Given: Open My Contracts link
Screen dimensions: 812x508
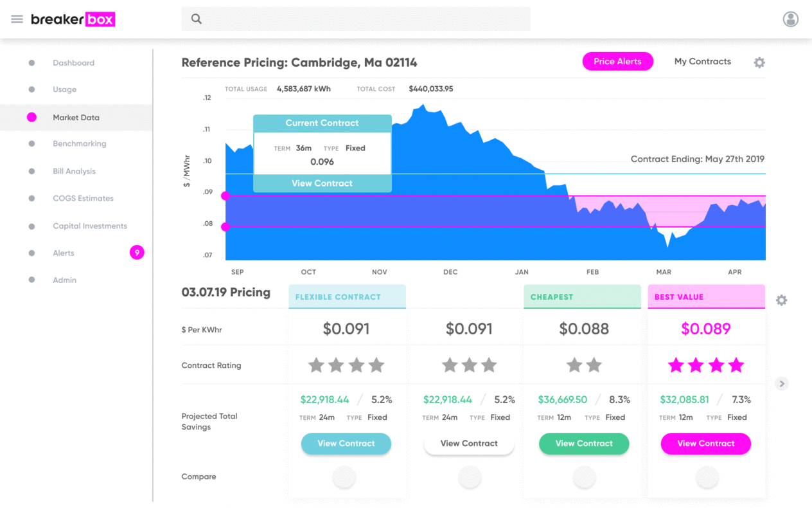Looking at the screenshot, I should [x=702, y=62].
